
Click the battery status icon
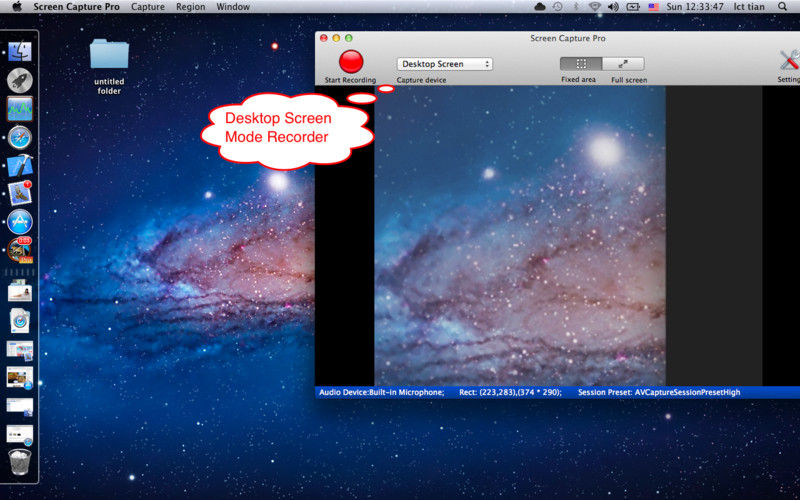pyautogui.click(x=633, y=7)
